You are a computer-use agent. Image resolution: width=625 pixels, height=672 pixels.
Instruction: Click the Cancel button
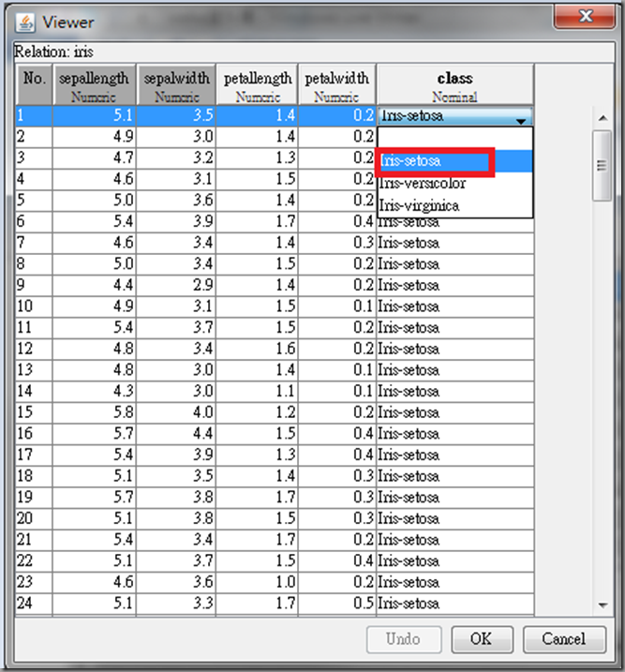tap(564, 639)
